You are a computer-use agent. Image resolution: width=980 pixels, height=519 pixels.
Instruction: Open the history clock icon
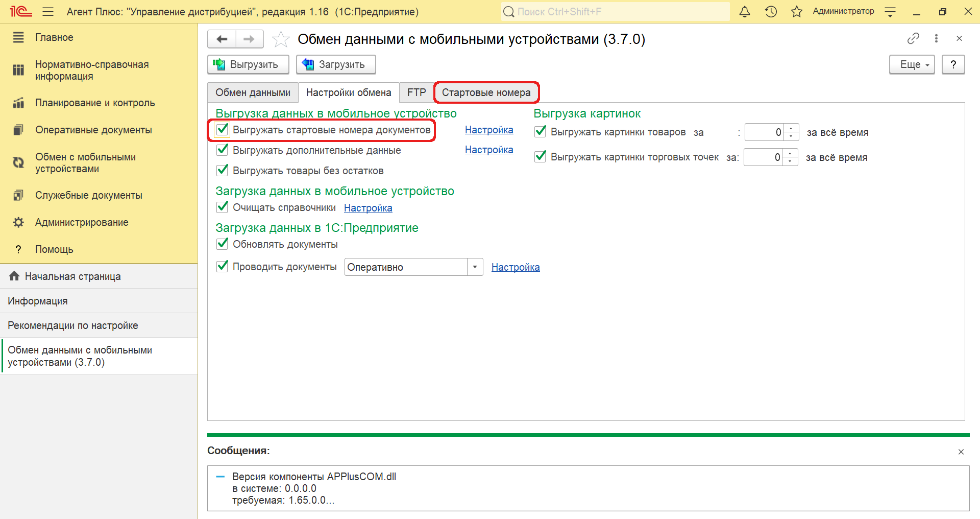(771, 12)
